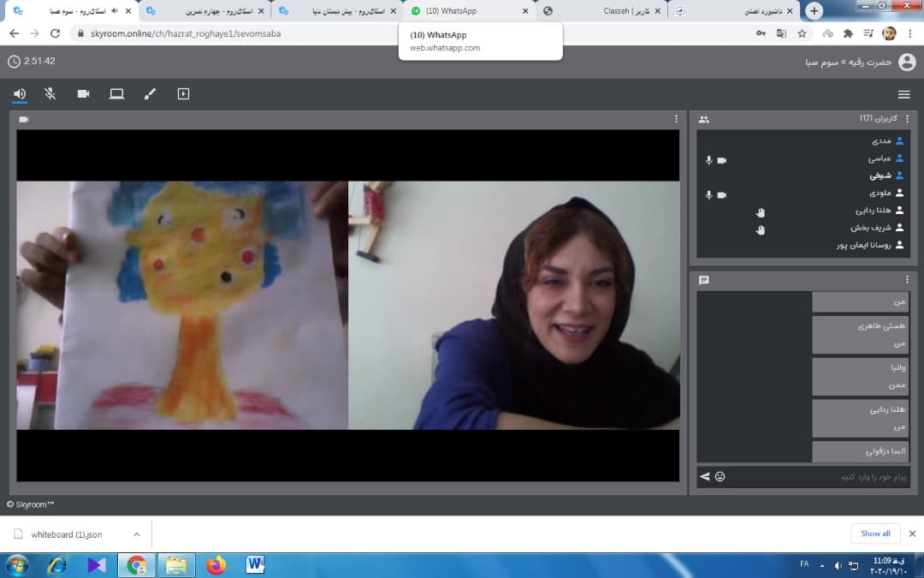Expand whiteboard (1).json download options chevron
This screenshot has width=924, height=578.
coord(137,534)
